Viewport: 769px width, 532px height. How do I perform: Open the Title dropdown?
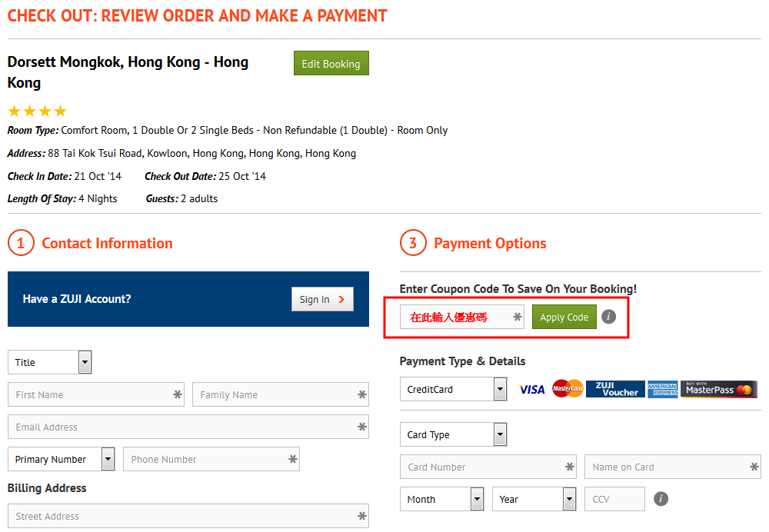50,362
